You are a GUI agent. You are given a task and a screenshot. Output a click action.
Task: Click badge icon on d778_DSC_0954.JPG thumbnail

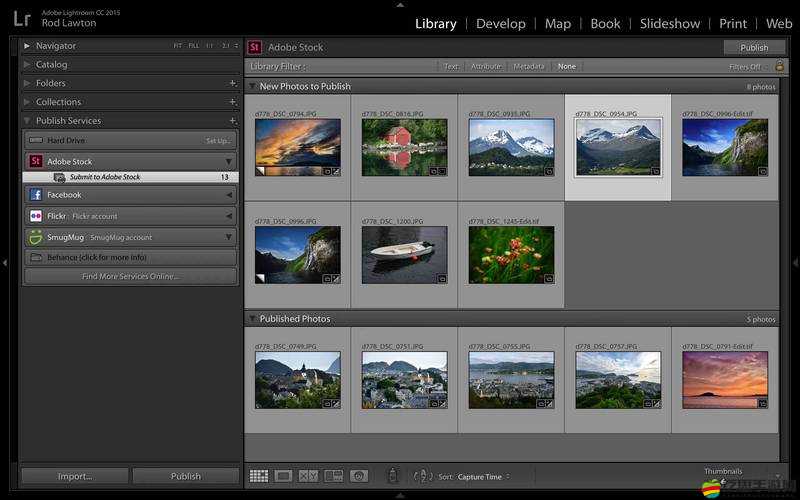(x=655, y=171)
